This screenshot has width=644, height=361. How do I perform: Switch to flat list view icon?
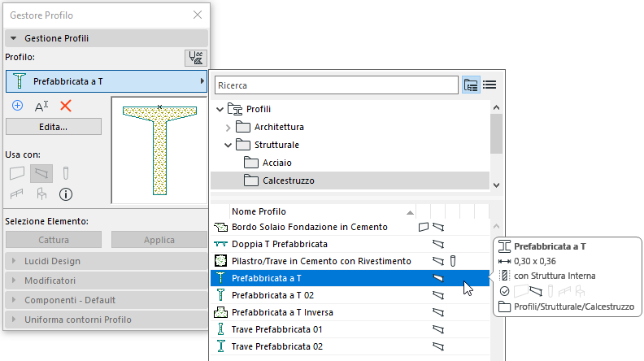pyautogui.click(x=490, y=85)
